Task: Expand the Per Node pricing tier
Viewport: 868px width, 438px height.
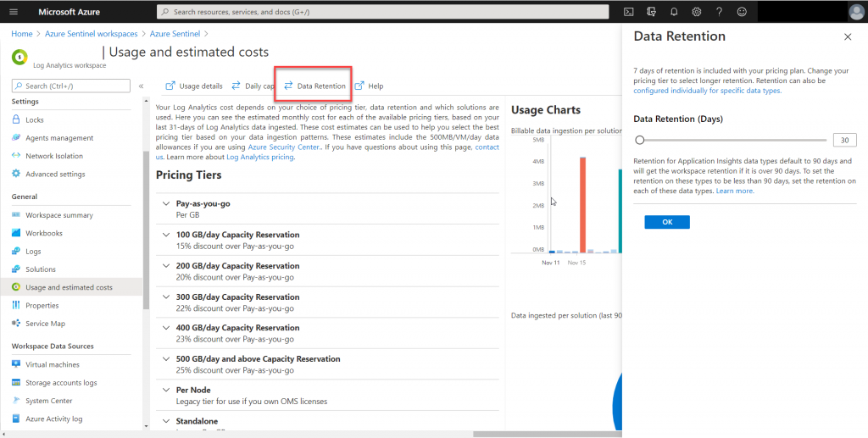Action: [166, 390]
